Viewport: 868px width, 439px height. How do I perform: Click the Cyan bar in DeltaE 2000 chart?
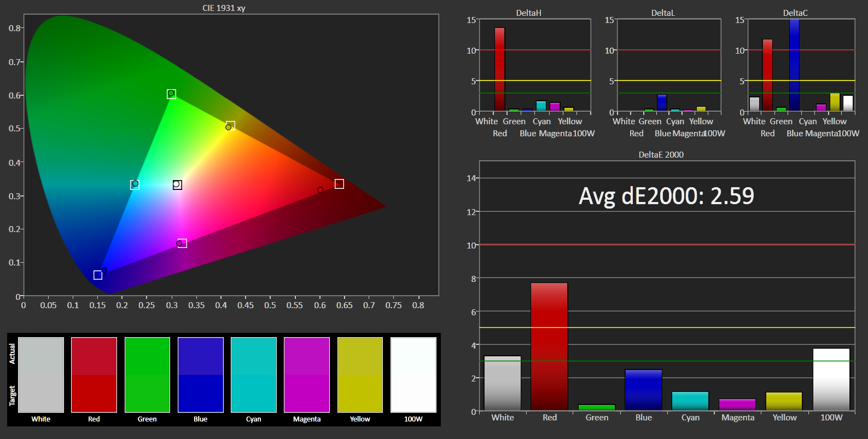[x=690, y=401]
